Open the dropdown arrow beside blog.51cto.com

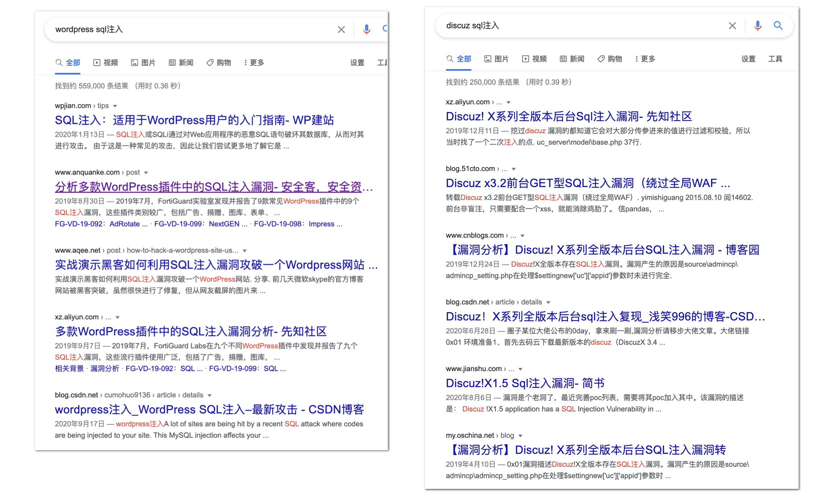point(514,169)
